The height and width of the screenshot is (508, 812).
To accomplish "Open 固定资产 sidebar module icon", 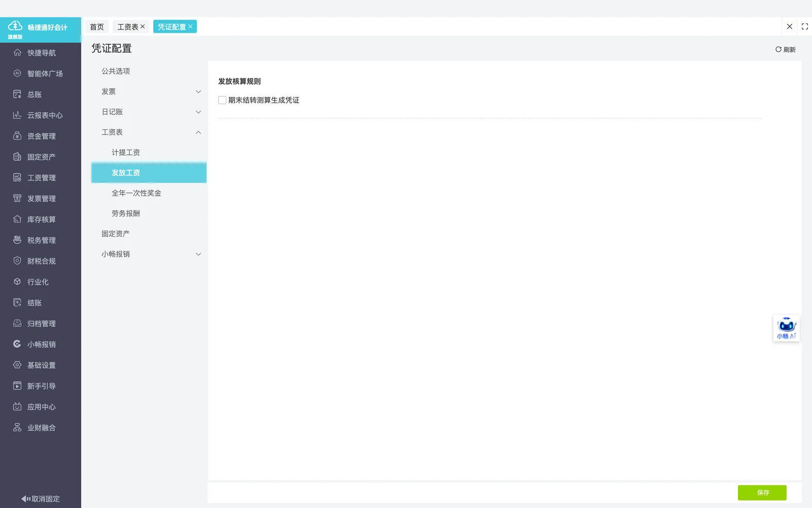I will pyautogui.click(x=17, y=156).
